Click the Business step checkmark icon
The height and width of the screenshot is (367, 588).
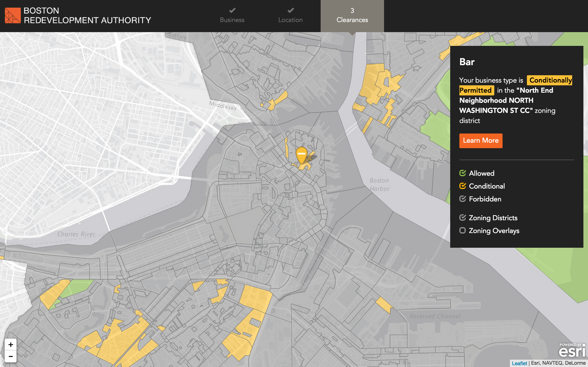click(232, 11)
